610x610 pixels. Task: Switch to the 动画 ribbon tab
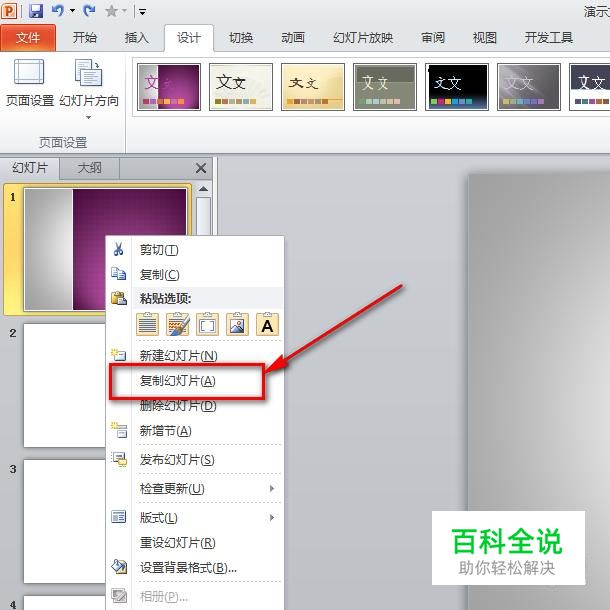click(293, 38)
